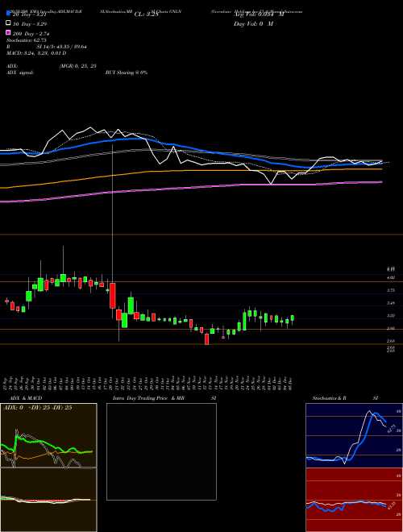Image resolution: width=403 pixels, height=532 pixels.
Task: Click the last green candlestick on the right
Action: click(x=293, y=318)
